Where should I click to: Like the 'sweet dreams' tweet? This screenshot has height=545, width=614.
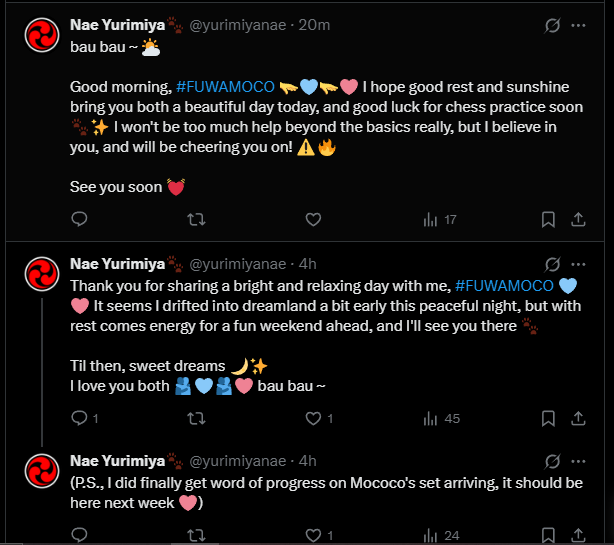(x=312, y=418)
